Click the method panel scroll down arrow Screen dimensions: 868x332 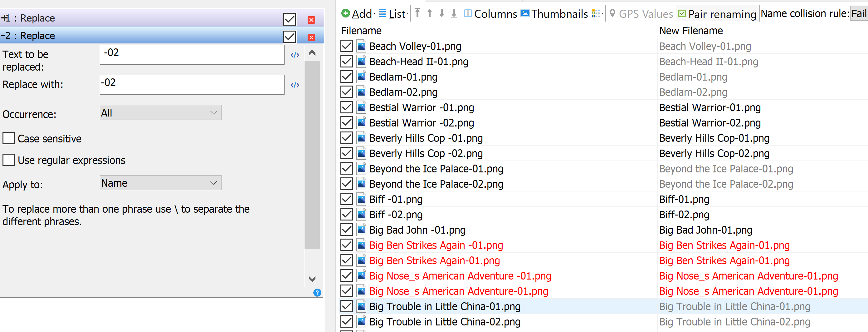click(x=312, y=279)
